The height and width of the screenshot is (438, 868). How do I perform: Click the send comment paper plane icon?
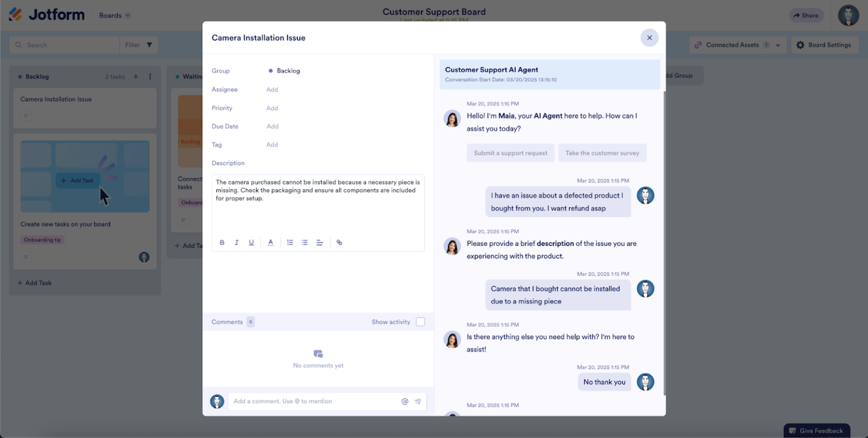pyautogui.click(x=418, y=401)
